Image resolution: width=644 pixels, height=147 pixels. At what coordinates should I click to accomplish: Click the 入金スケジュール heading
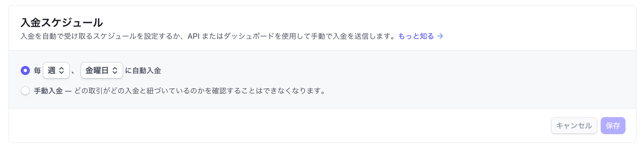click(62, 23)
